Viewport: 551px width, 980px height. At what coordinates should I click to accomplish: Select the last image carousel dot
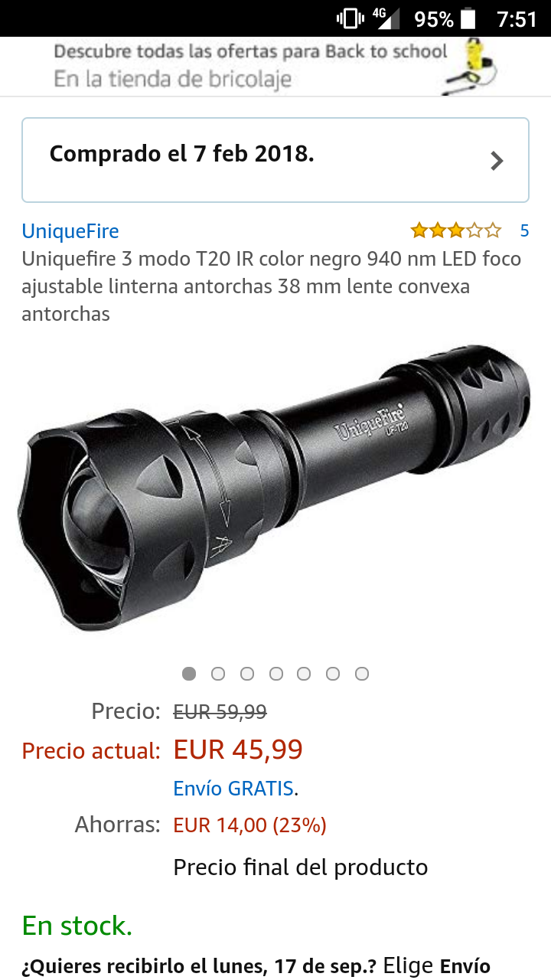click(362, 674)
